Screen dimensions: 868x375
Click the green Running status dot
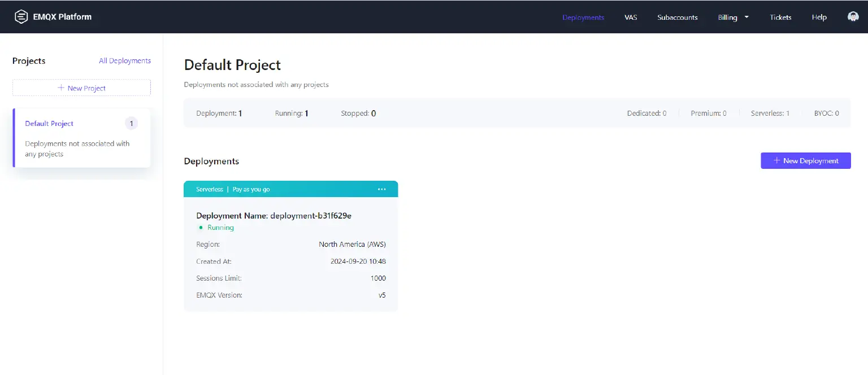pos(201,227)
